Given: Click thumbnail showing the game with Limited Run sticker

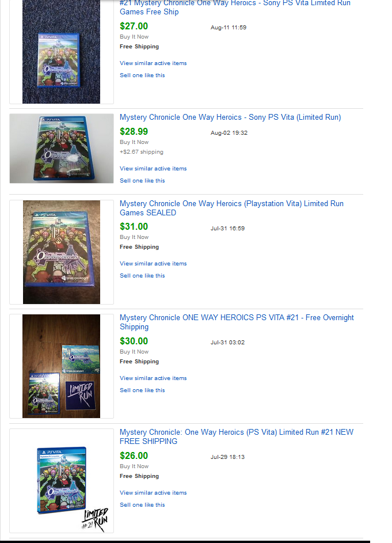Looking at the screenshot, I should click(x=61, y=366).
